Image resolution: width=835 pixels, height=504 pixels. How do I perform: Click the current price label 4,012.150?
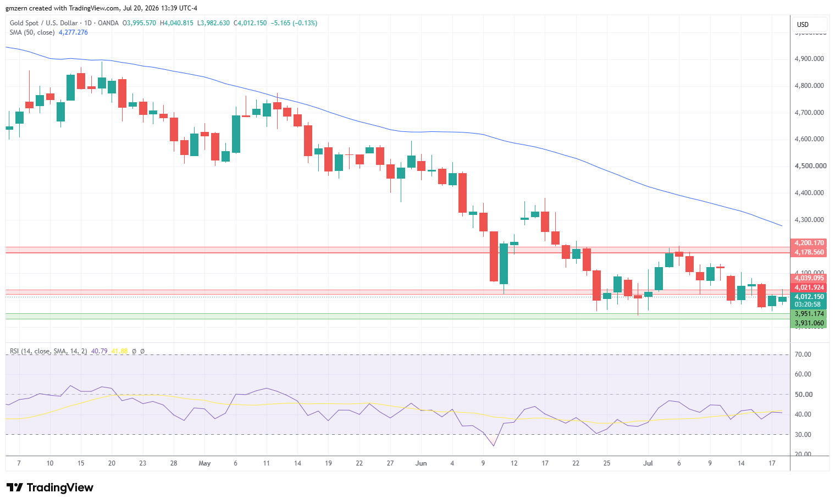(808, 297)
